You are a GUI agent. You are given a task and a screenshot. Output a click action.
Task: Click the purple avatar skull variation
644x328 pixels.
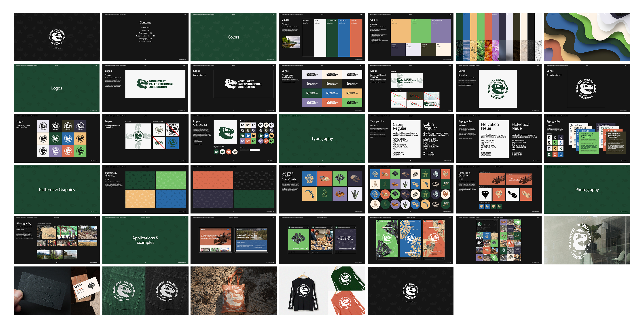(x=261, y=141)
